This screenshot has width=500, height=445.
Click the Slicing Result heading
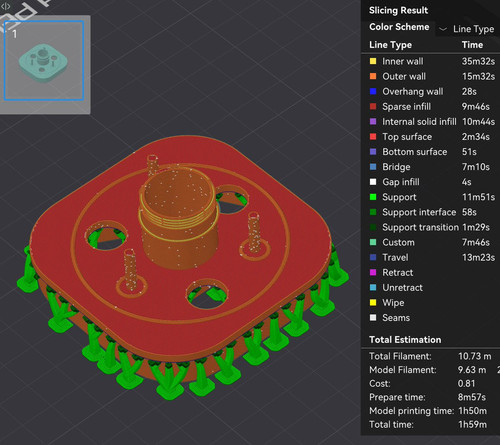click(x=398, y=10)
